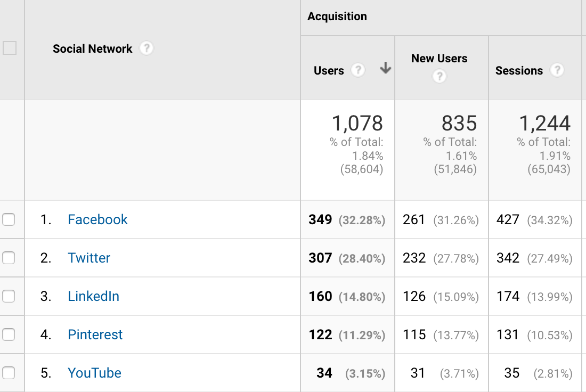Screen dimensions: 586x392
Task: Open the LinkedIn social network link
Action: [x=93, y=296]
